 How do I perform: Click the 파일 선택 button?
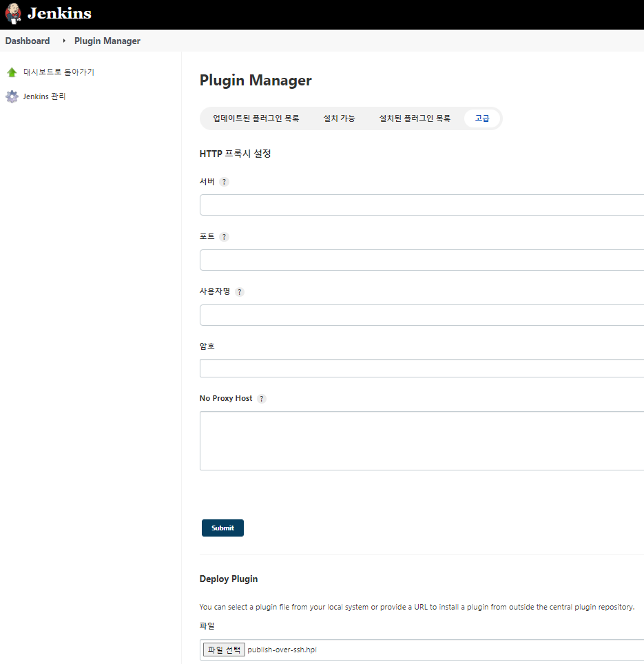[224, 650]
